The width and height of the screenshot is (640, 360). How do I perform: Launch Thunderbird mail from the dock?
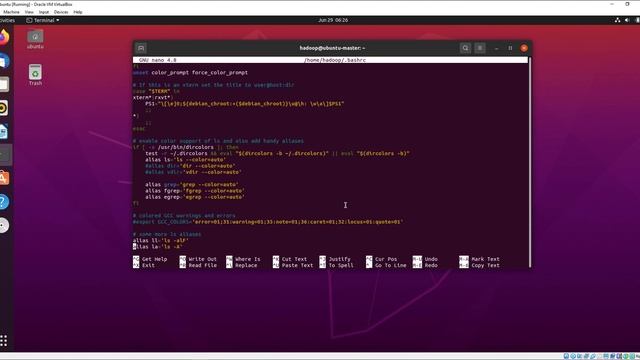pyautogui.click(x=3, y=61)
